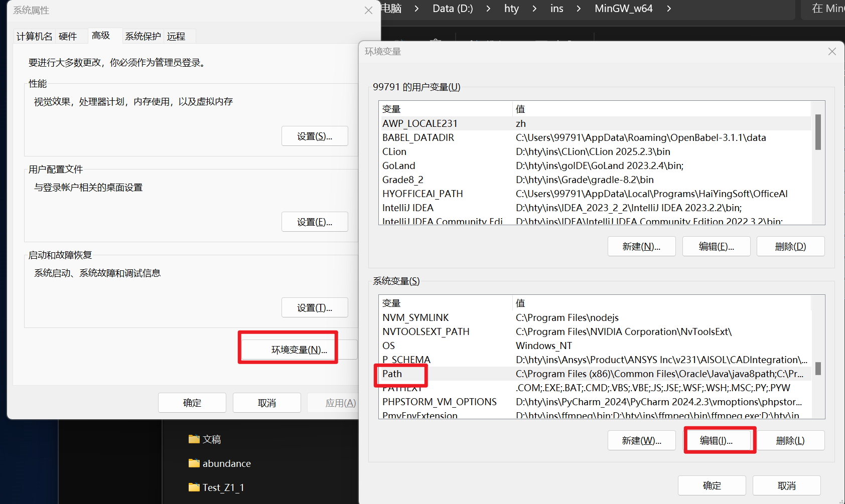
Task: Select the NVTOOLSEXT_PATH system variable
Action: pos(595,331)
